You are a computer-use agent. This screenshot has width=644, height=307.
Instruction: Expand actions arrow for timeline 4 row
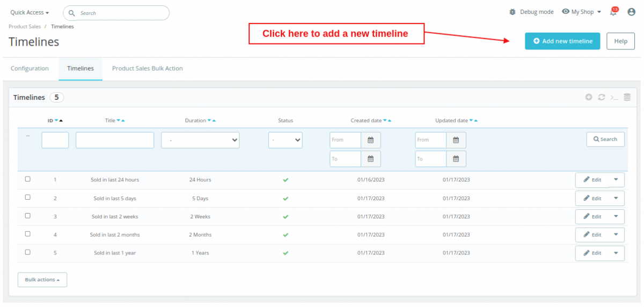(x=616, y=235)
